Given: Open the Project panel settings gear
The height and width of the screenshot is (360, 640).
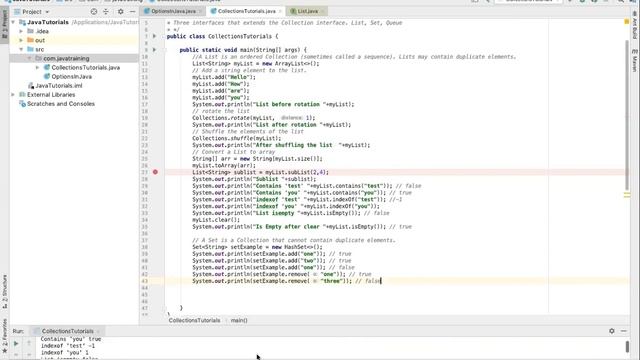Looking at the screenshot, I should tap(120, 12).
